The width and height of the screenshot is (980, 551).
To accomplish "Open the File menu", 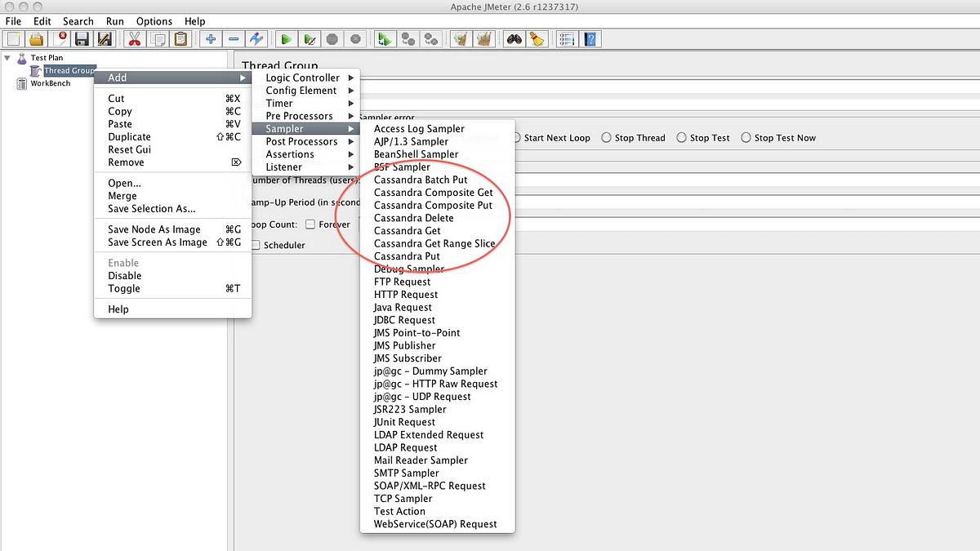I will point(13,21).
